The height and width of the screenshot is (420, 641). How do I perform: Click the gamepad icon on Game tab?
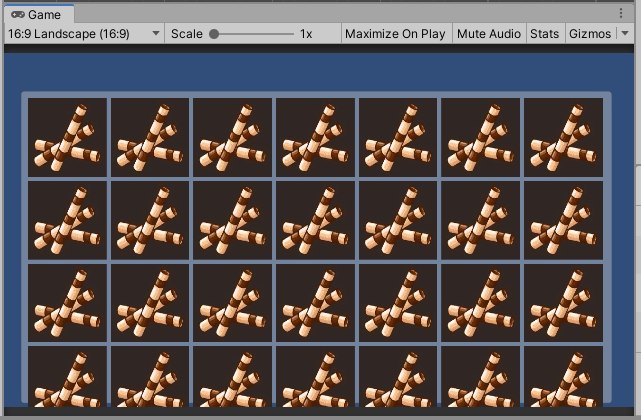coord(18,15)
